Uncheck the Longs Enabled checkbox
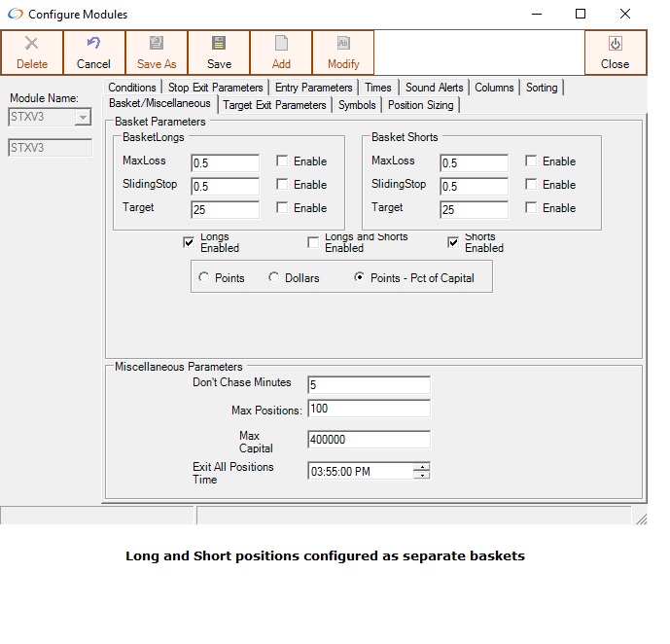 (189, 242)
